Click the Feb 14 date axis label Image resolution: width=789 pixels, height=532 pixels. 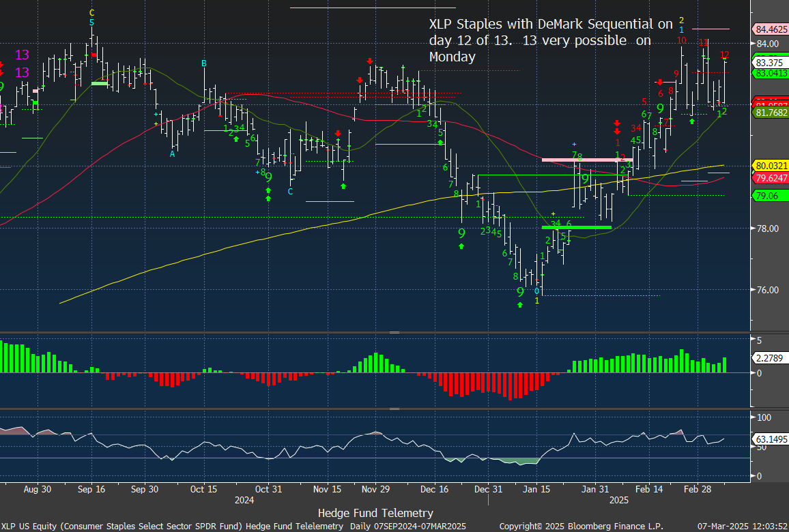[649, 489]
